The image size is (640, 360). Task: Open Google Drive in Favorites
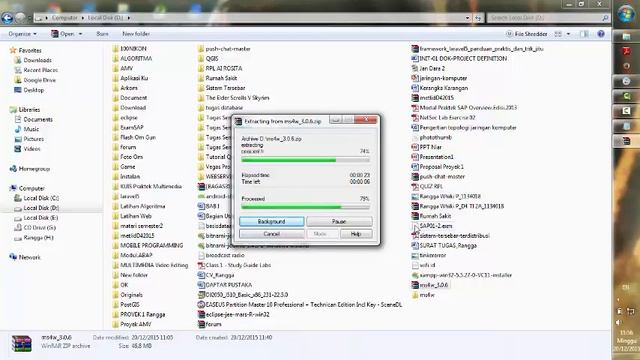click(35, 80)
